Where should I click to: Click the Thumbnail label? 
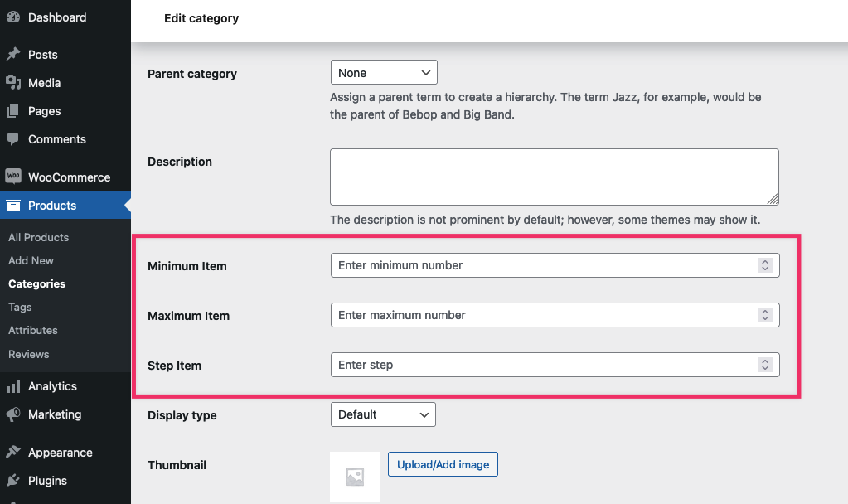point(177,465)
